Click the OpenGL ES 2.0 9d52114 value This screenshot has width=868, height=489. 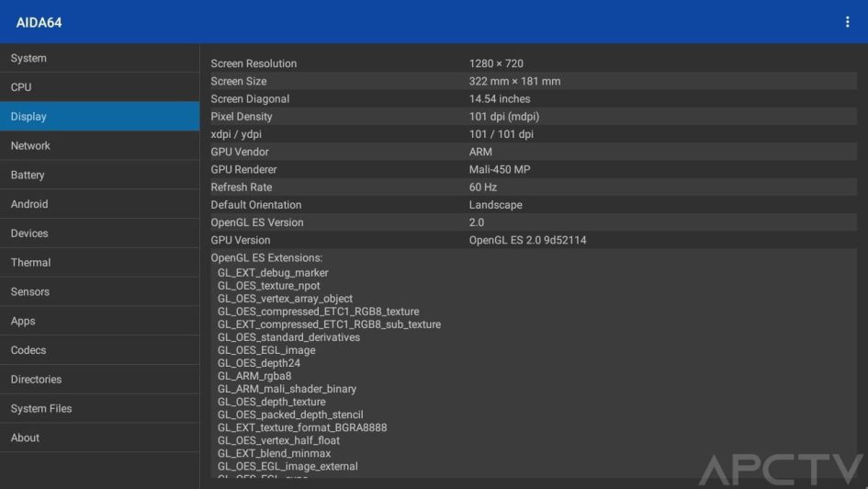click(x=527, y=240)
